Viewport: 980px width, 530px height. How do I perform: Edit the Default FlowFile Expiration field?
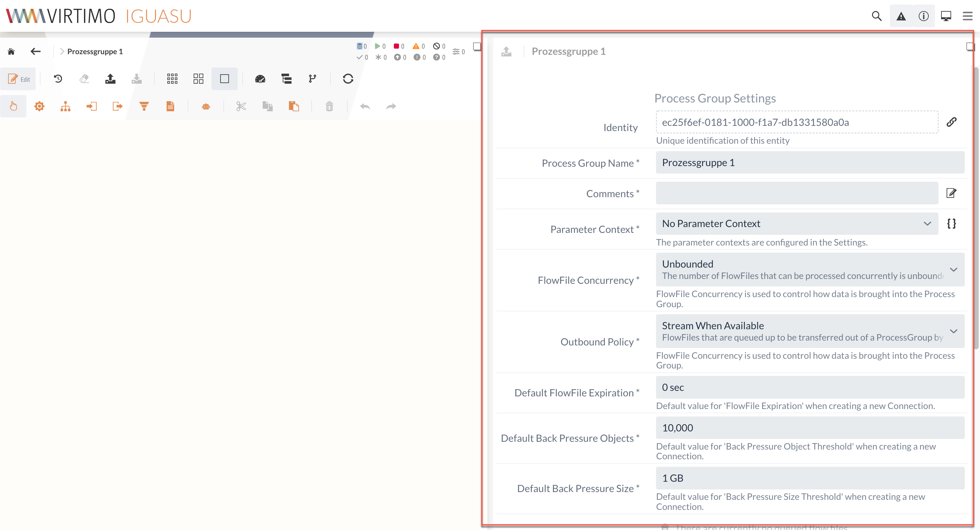(810, 387)
